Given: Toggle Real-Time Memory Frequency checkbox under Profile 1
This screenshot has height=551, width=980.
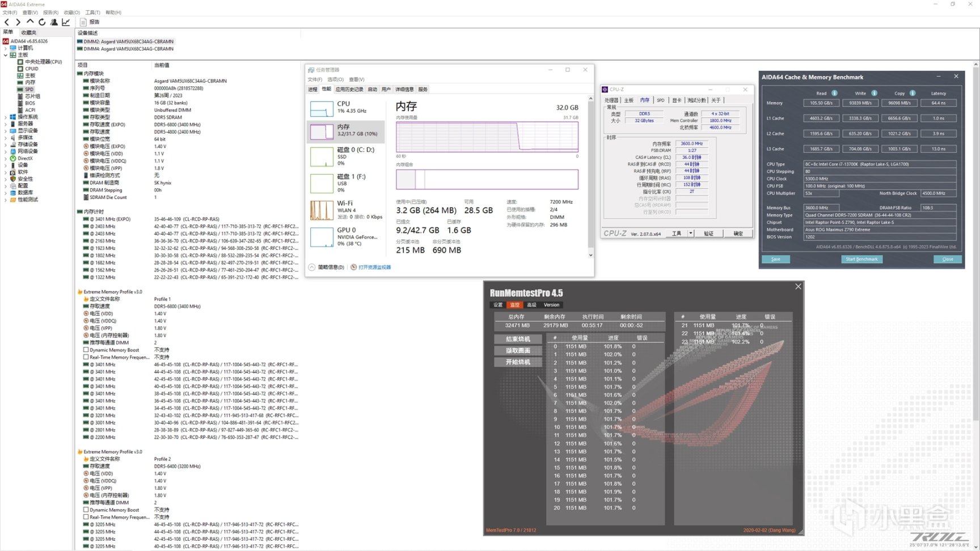Looking at the screenshot, I should [86, 357].
